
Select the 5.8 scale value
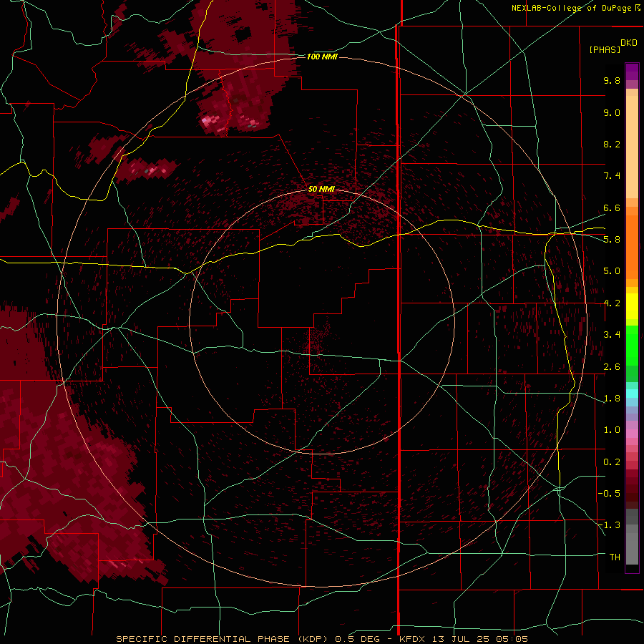[612, 240]
